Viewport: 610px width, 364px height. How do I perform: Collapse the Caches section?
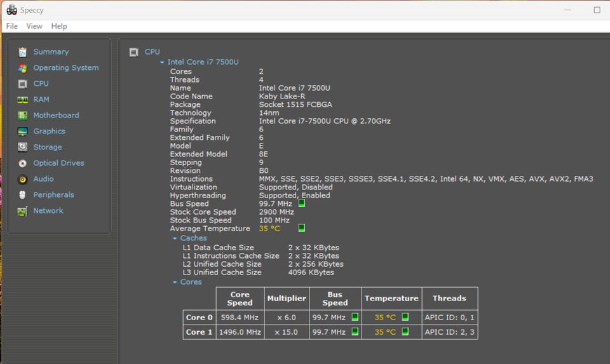click(x=175, y=238)
